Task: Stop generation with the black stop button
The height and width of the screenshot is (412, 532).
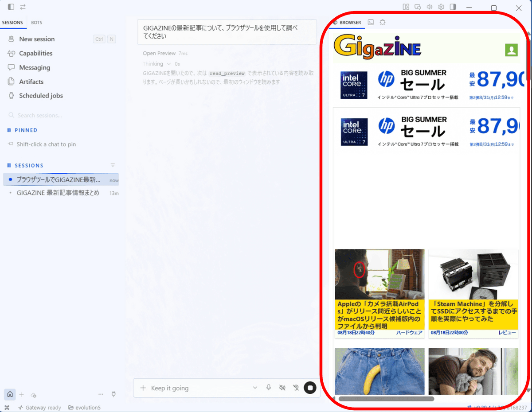Action: (x=310, y=388)
